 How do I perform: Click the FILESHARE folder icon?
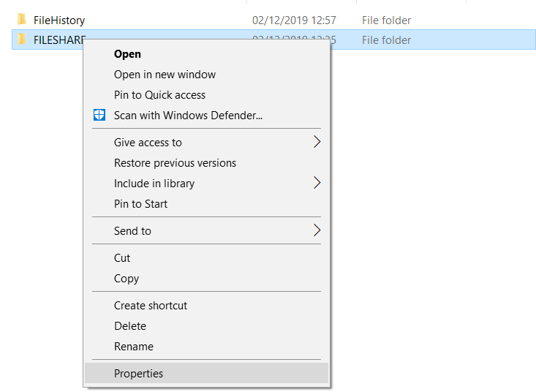coord(22,39)
